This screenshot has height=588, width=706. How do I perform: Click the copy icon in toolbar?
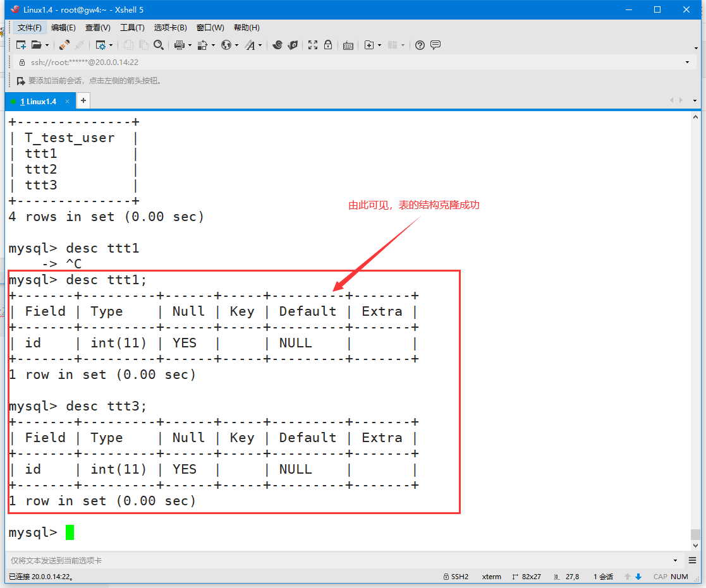[x=128, y=45]
